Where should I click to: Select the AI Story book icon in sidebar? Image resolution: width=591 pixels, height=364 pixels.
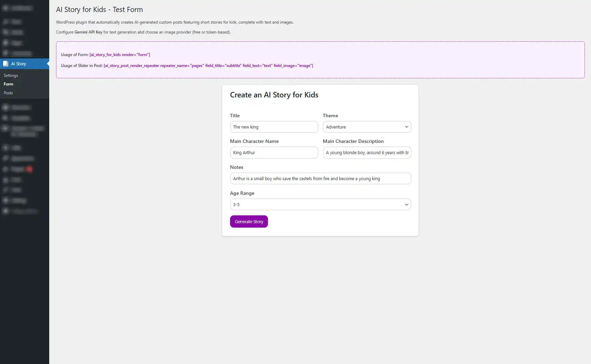coord(6,64)
